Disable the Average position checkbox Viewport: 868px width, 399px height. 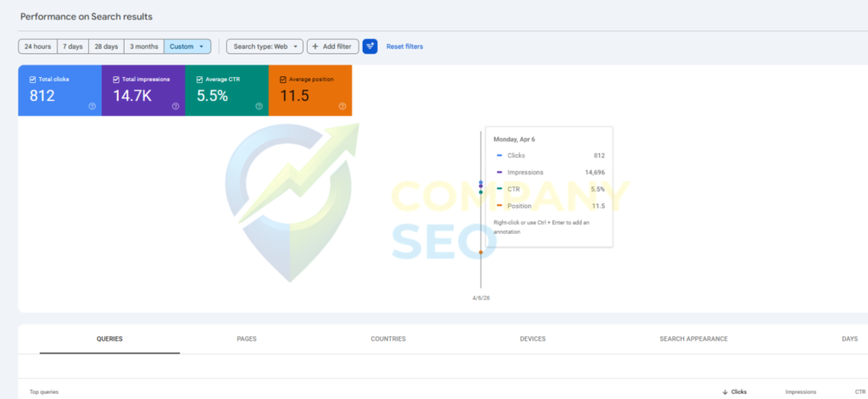pyautogui.click(x=283, y=80)
